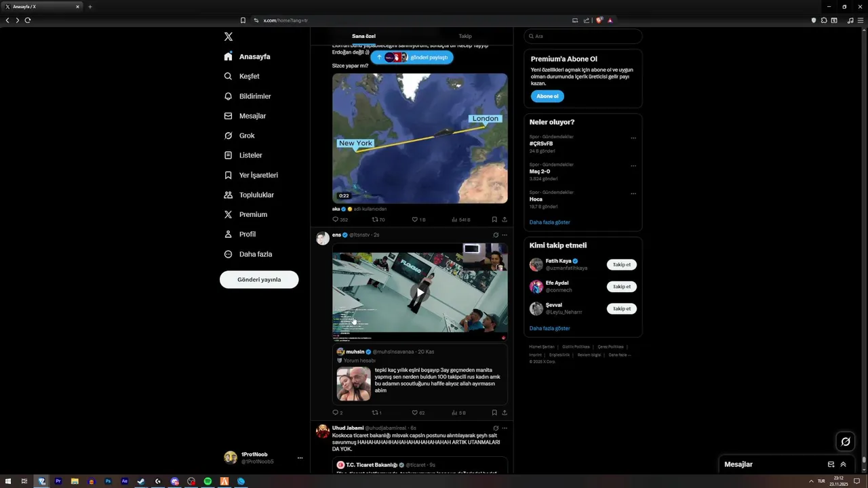Click the gönderi paylaştı new posts pill
This screenshot has width=868, height=488.
412,58
